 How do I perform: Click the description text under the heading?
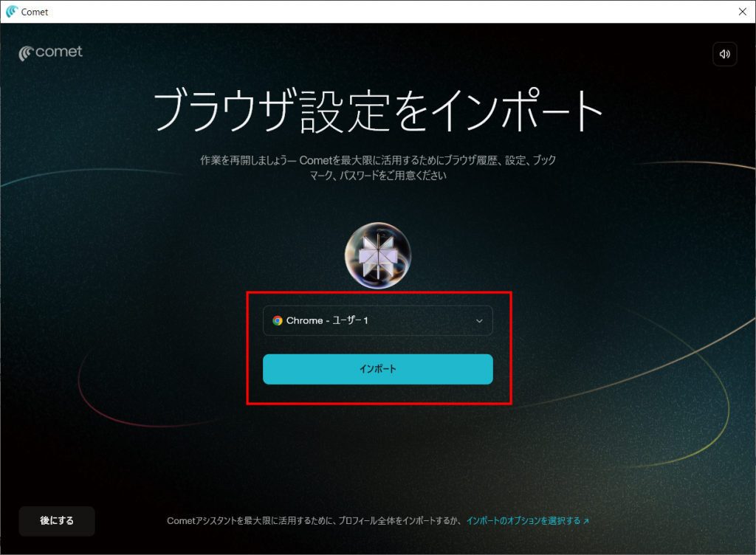pyautogui.click(x=377, y=168)
